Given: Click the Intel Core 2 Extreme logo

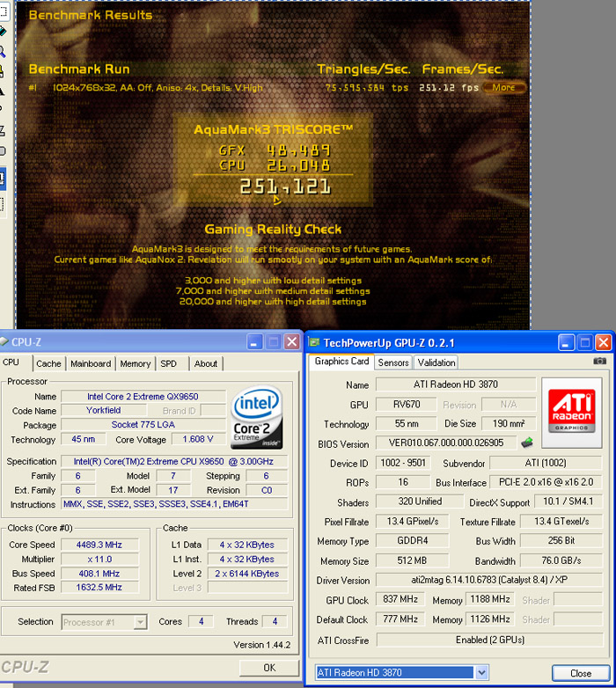Looking at the screenshot, I should [x=256, y=417].
